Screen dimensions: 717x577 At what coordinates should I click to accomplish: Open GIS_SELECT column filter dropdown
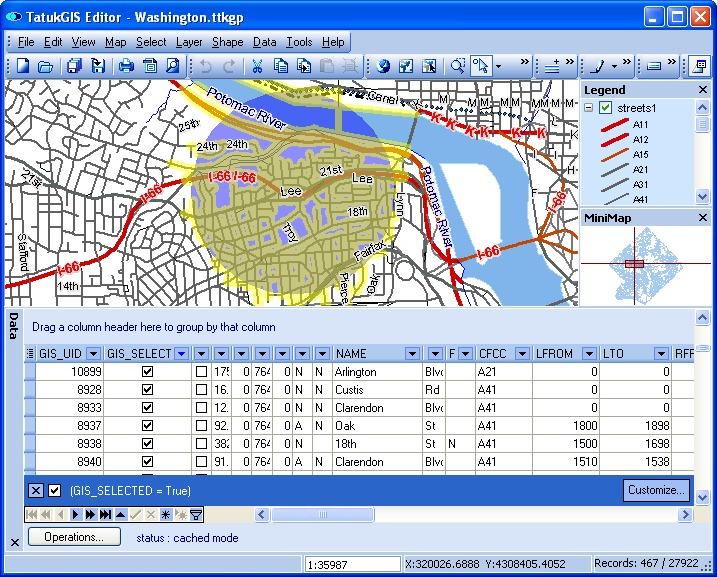182,354
